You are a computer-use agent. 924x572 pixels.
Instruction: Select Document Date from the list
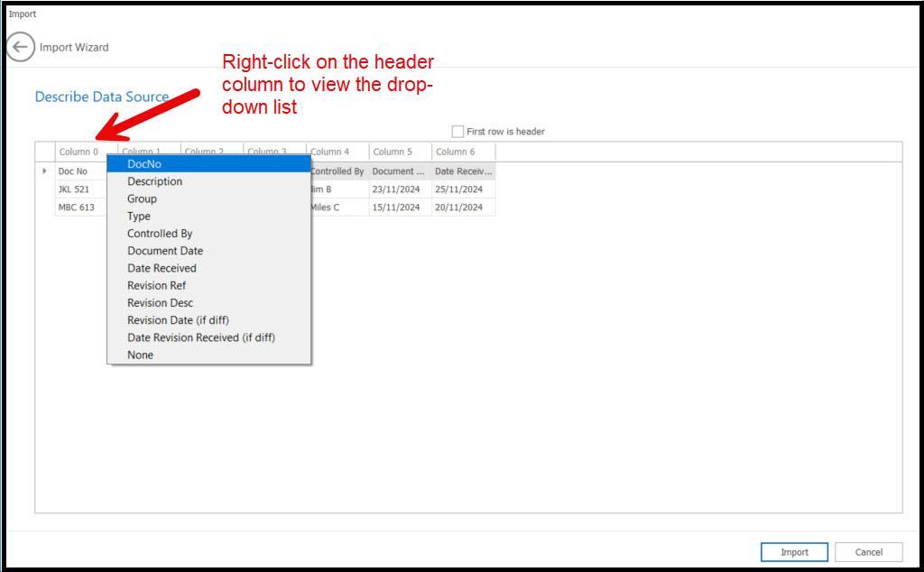pos(165,251)
